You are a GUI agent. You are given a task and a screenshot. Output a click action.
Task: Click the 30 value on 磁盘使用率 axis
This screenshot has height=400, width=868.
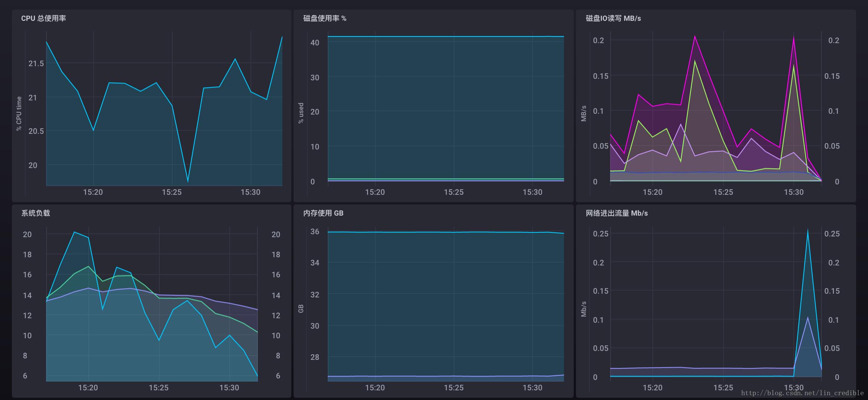click(315, 77)
